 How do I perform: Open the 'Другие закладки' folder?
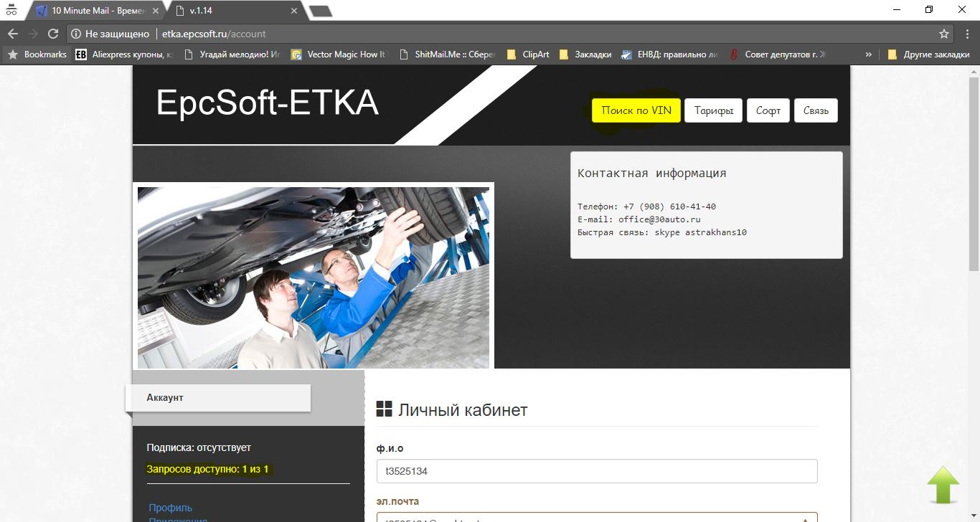928,54
